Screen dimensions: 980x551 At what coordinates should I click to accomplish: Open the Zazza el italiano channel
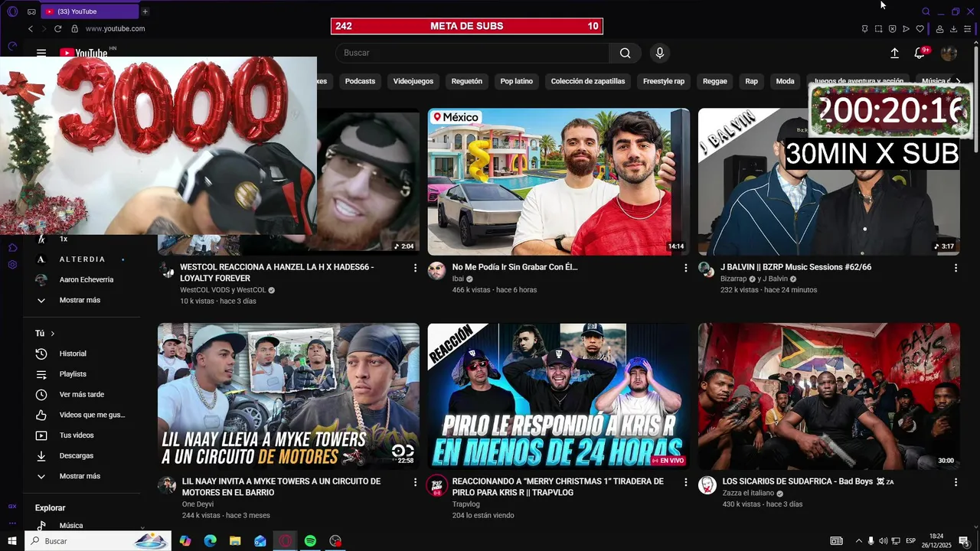click(x=748, y=494)
